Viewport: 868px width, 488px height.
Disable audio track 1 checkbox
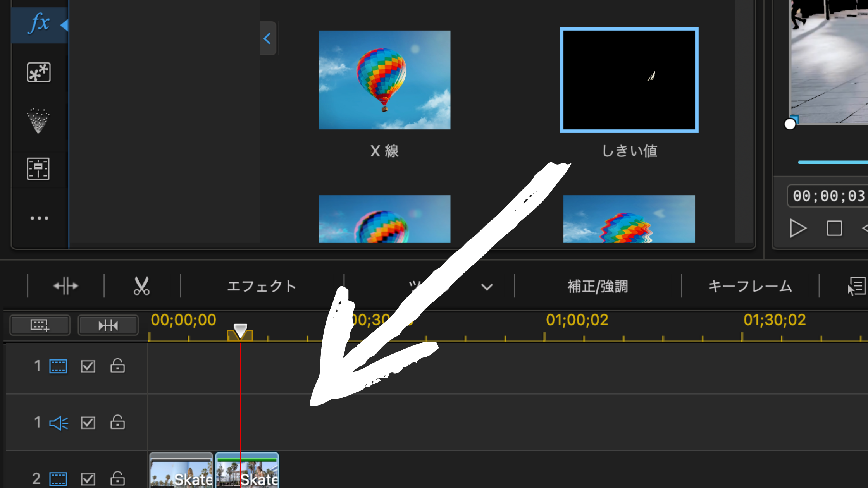click(x=88, y=423)
